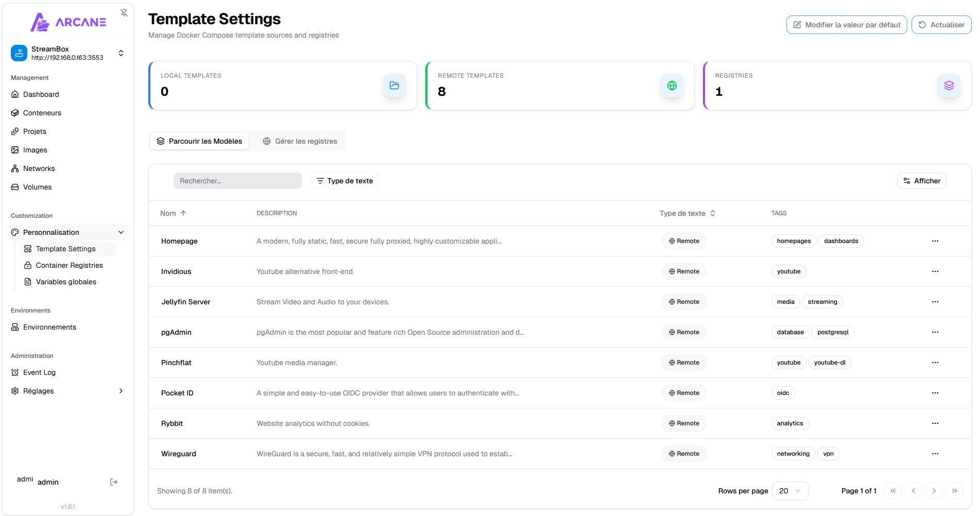Click the Actualiser button
This screenshot has width=980, height=516.
[x=941, y=25]
